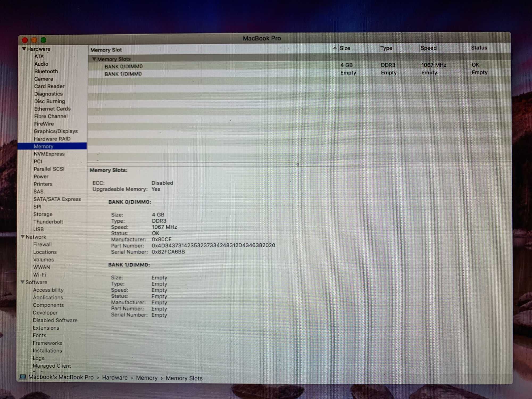The image size is (532, 399).
Task: Select SAS in the sidebar
Action: point(39,192)
